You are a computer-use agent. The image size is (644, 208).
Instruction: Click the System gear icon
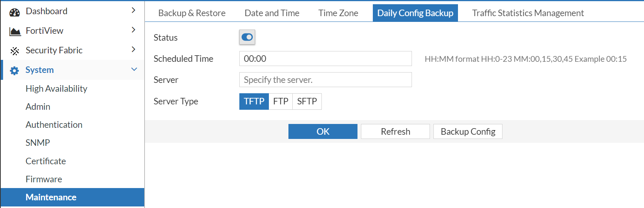(x=15, y=71)
